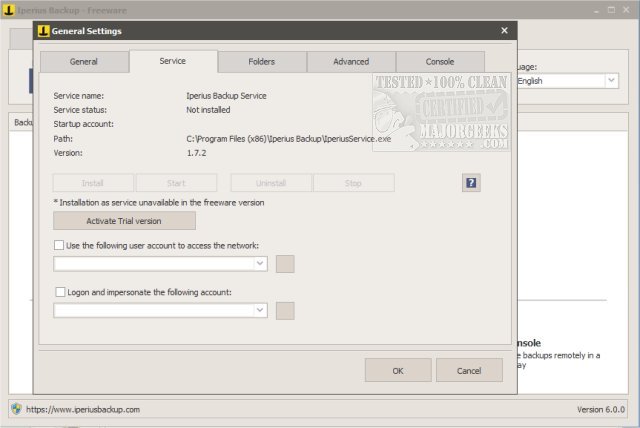Confirm settings with the OK button

coord(398,370)
